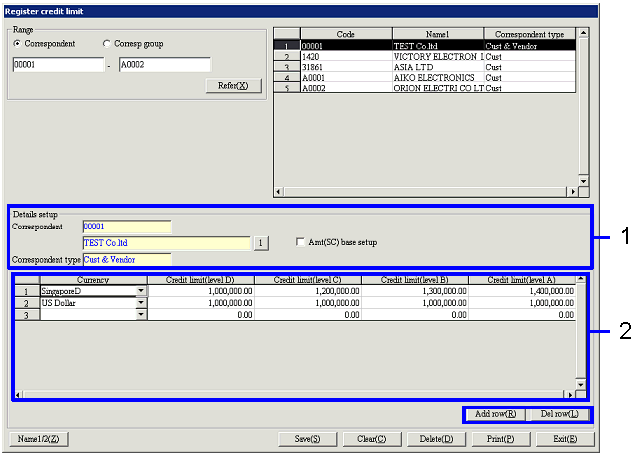643x455 pixels.
Task: Select the Corresp group radio option
Action: (107, 44)
